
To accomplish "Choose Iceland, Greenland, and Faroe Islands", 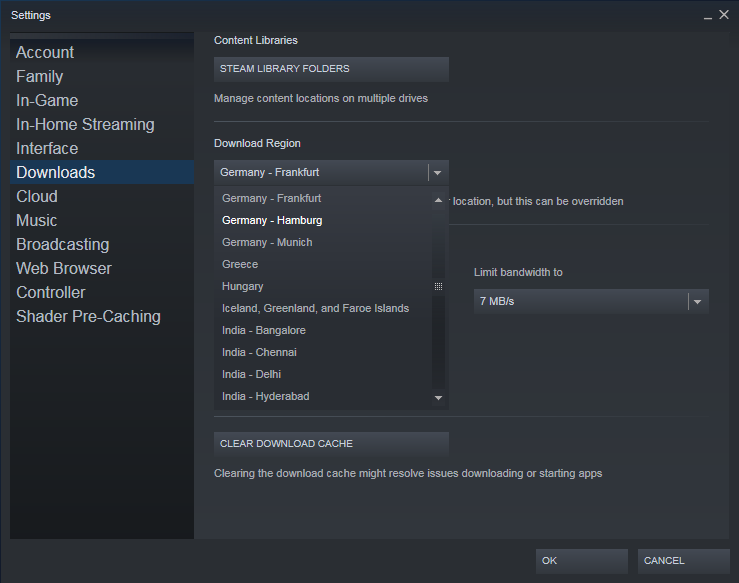I will tap(323, 308).
